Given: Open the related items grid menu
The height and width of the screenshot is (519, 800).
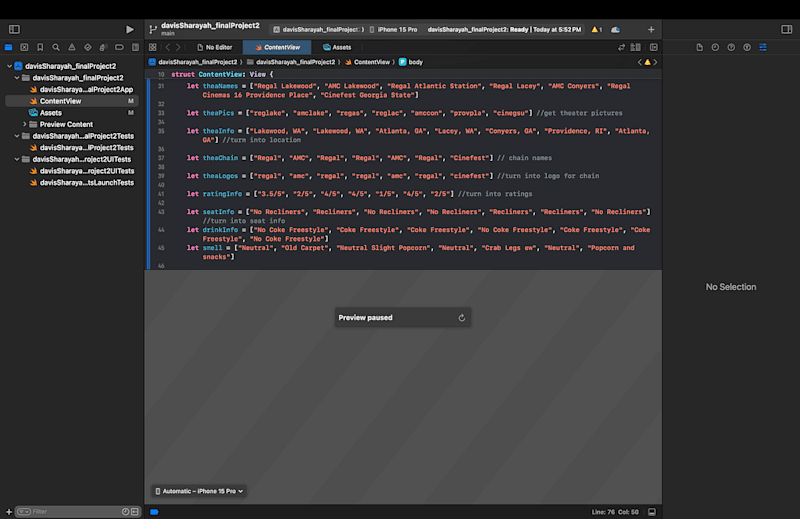Looking at the screenshot, I should point(153,47).
